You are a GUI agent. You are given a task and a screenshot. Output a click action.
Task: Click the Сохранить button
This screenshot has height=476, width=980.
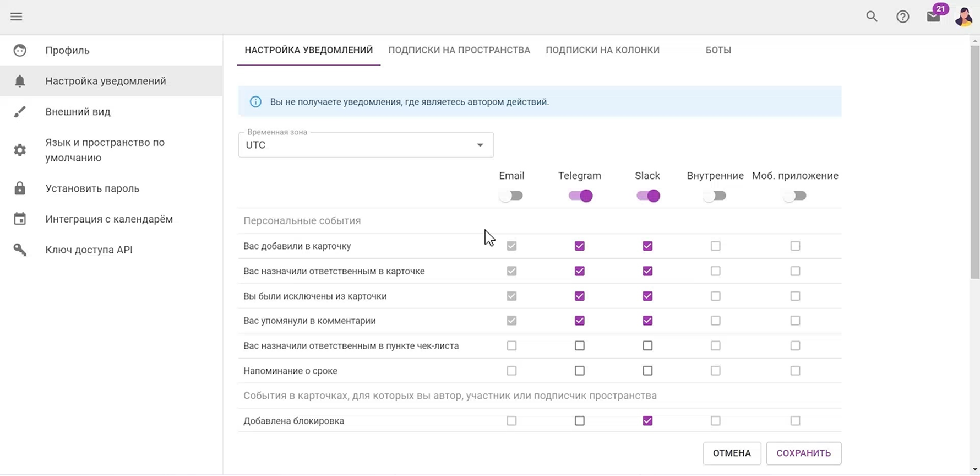click(x=803, y=453)
